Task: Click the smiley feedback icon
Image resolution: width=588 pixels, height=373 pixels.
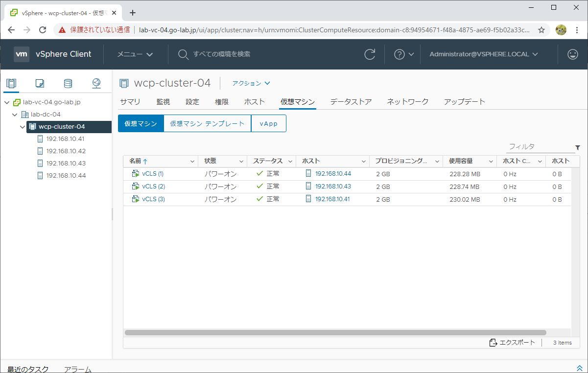Action: (573, 54)
